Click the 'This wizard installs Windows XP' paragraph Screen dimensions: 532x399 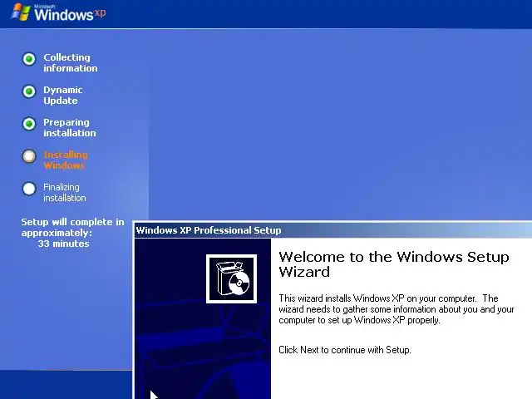click(397, 309)
